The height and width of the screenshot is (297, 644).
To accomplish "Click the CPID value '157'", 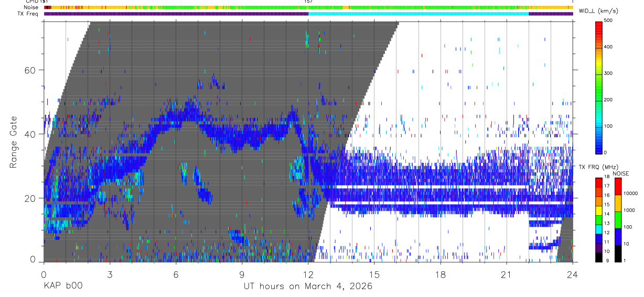I will coord(308,2).
